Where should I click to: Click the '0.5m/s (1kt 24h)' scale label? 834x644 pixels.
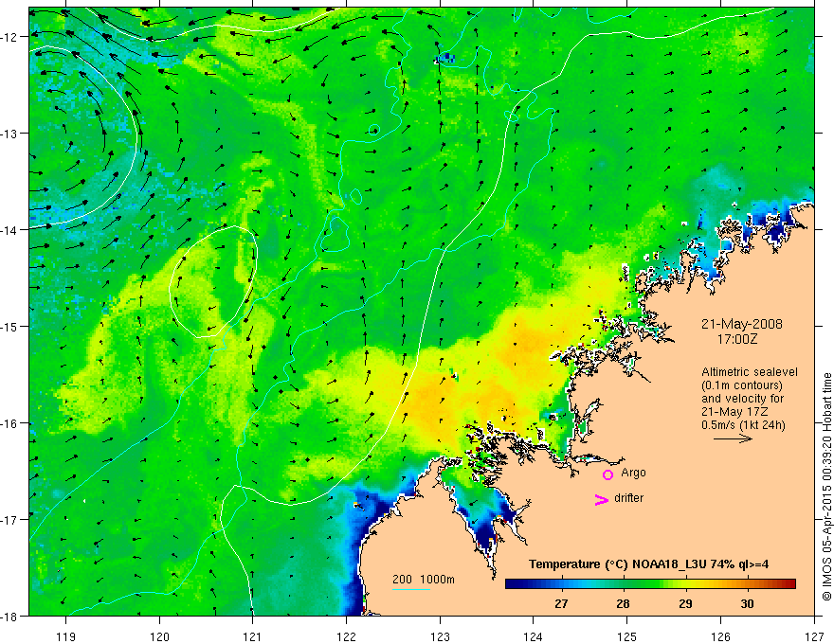(x=743, y=425)
